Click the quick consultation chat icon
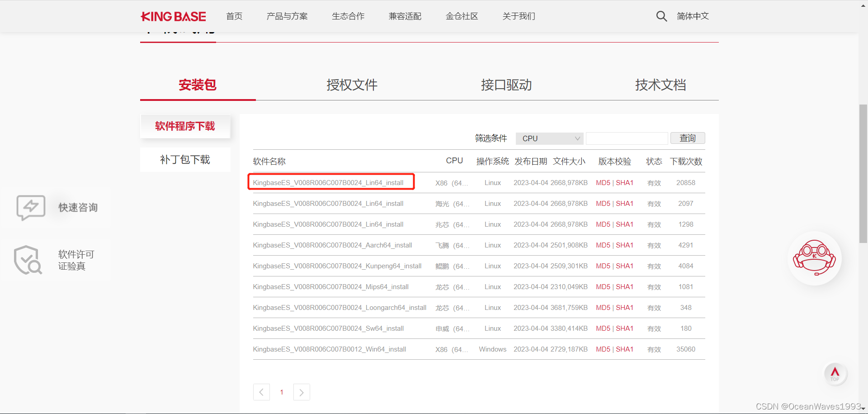Image resolution: width=868 pixels, height=414 pixels. [x=31, y=208]
